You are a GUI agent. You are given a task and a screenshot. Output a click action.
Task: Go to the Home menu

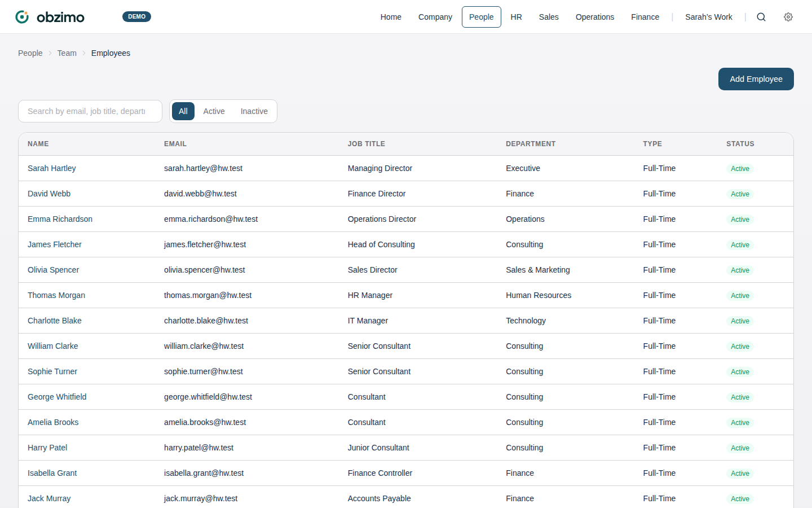click(391, 17)
